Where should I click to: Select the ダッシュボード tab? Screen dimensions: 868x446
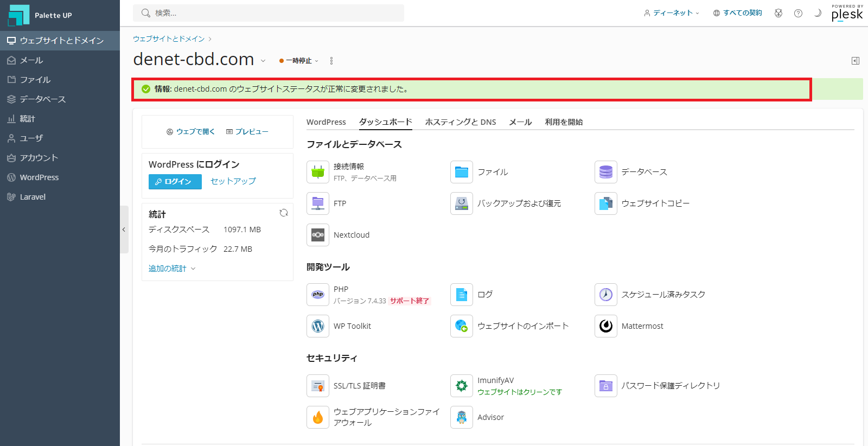386,122
